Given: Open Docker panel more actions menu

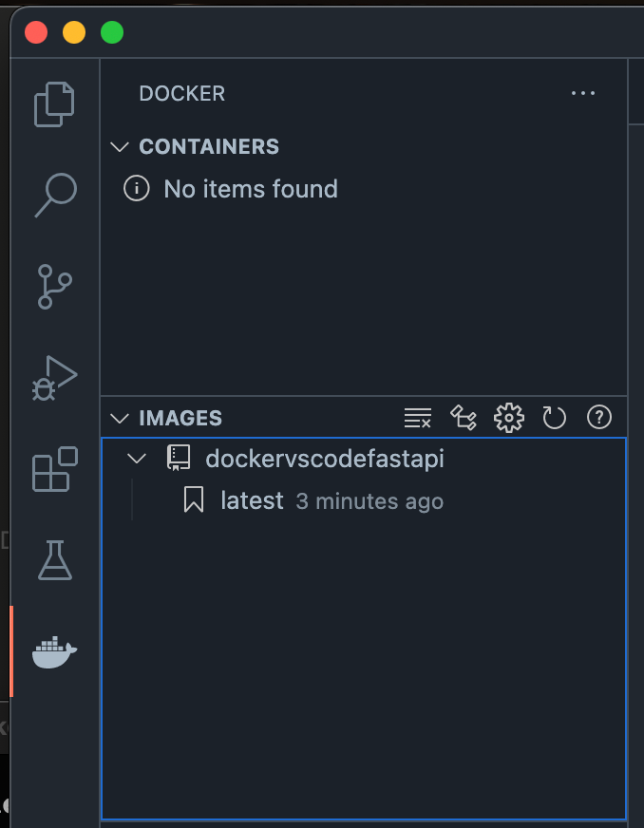Looking at the screenshot, I should pyautogui.click(x=583, y=93).
